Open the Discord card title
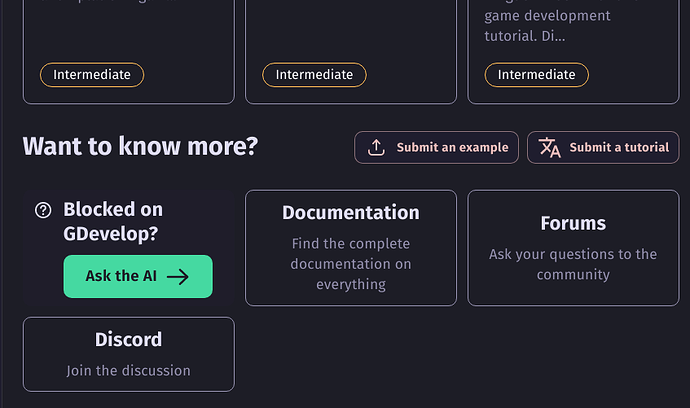This screenshot has height=408, width=690. tap(128, 340)
